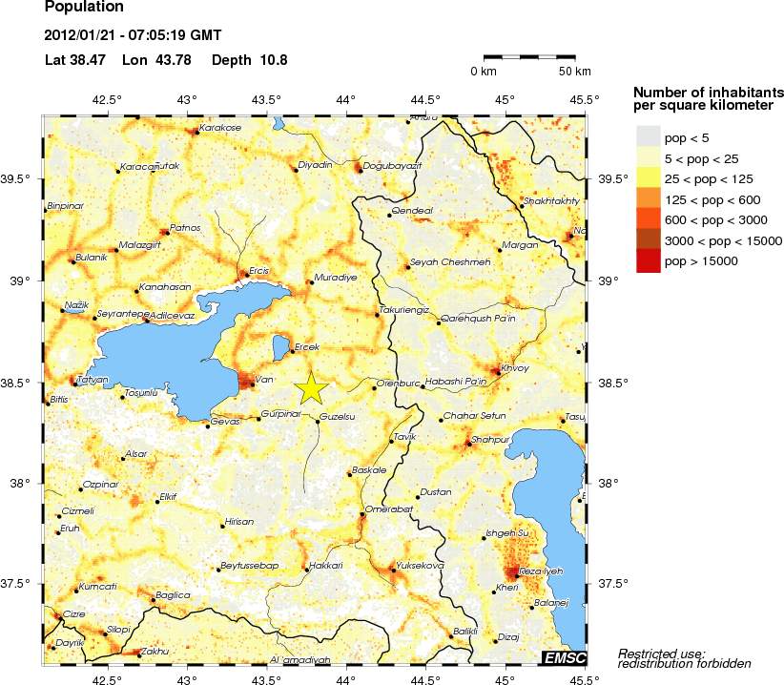Choose the brown '3000 < pop < 15000' swatch
Screen dimensions: 784x685
tap(649, 239)
